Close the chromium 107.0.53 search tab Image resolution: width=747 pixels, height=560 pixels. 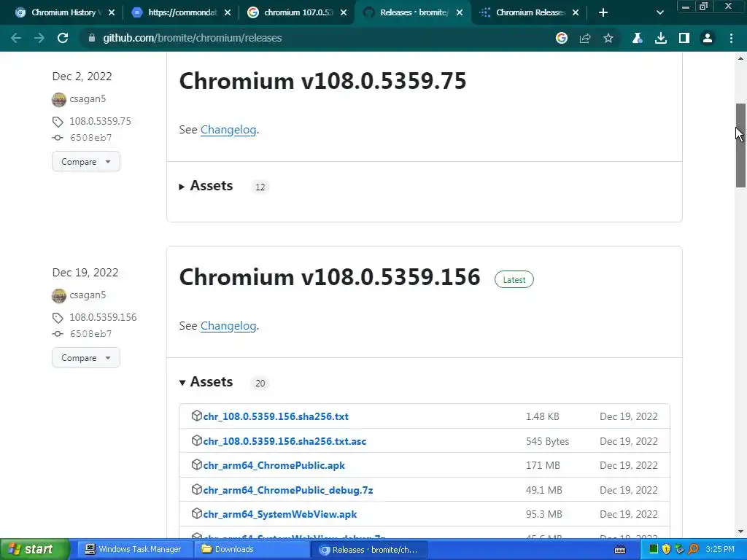(344, 12)
